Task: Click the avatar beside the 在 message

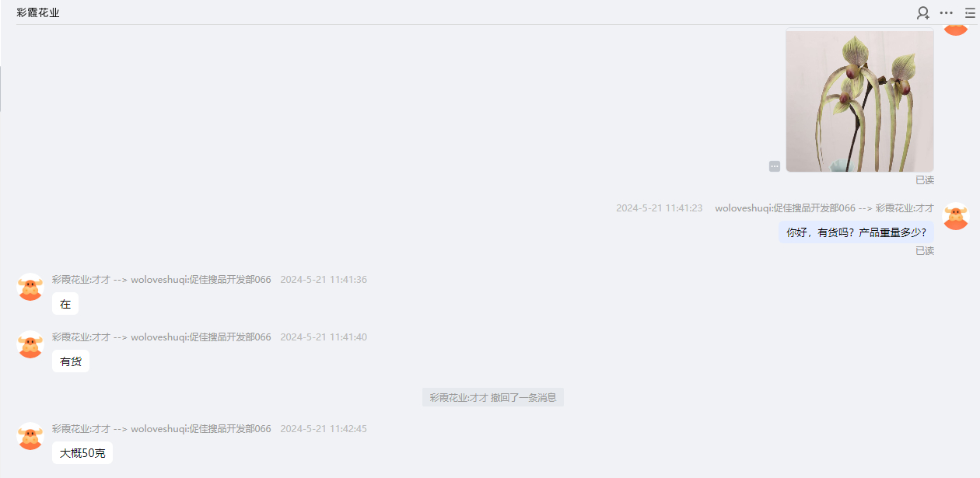Action: [x=30, y=287]
